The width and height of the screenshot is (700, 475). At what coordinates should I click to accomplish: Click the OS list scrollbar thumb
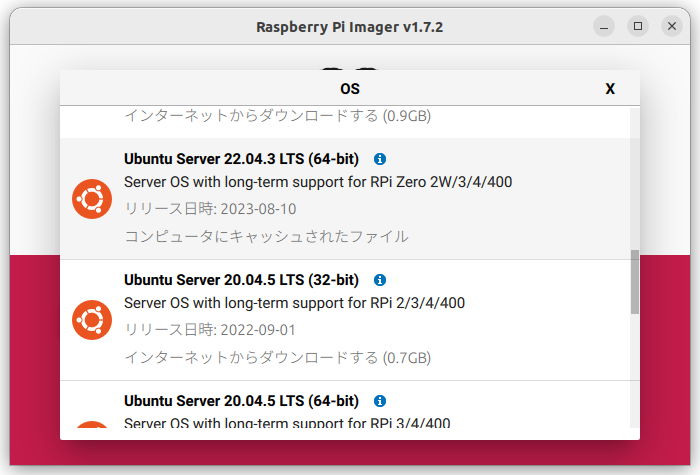[635, 281]
